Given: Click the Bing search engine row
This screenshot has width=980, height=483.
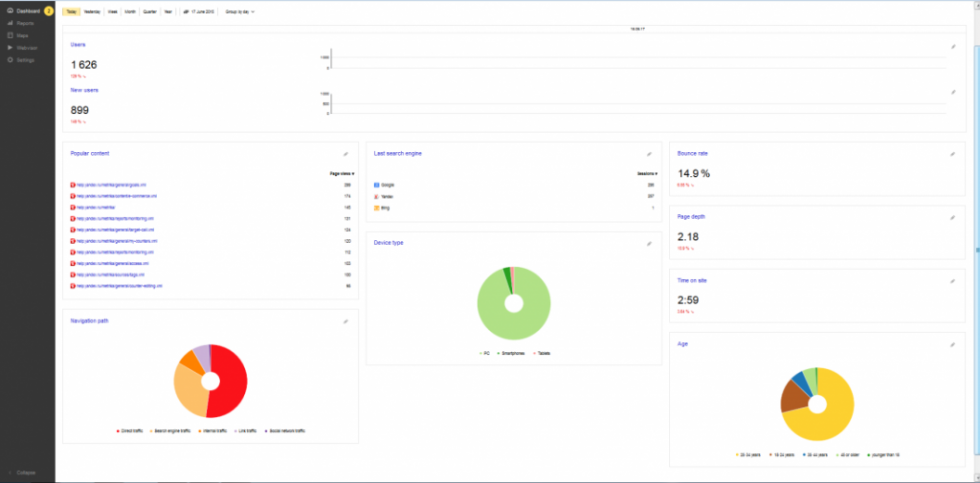Looking at the screenshot, I should (x=514, y=208).
